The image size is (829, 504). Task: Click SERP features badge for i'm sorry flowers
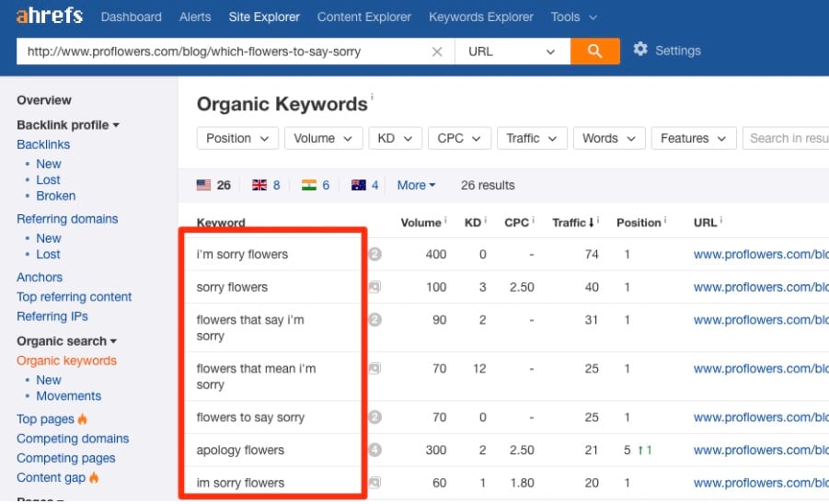tap(374, 254)
